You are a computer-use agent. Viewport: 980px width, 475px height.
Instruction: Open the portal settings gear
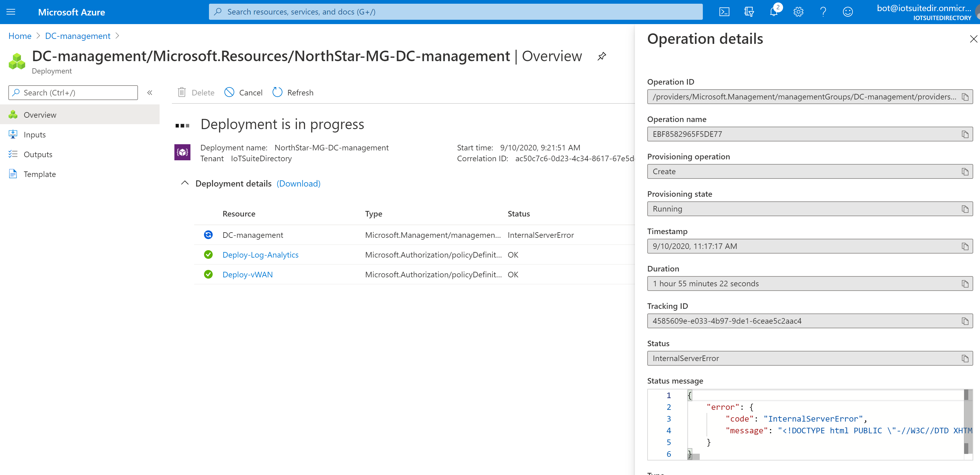[798, 12]
